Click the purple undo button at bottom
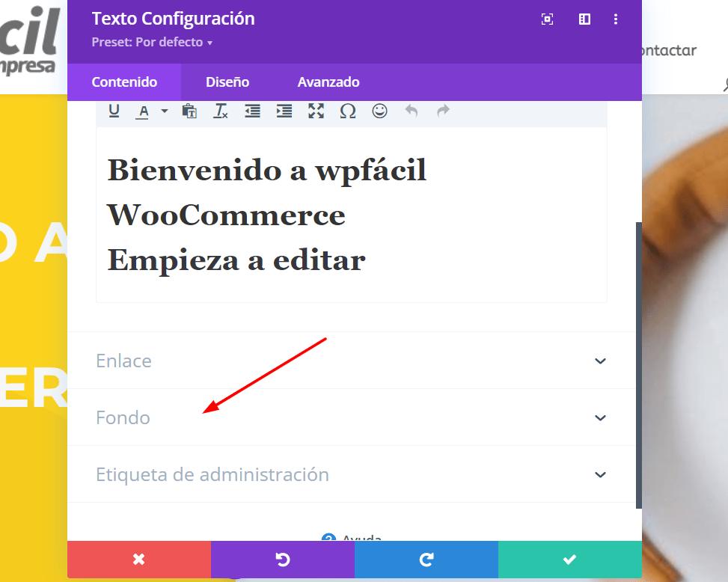Image resolution: width=728 pixels, height=582 pixels. coord(283,560)
